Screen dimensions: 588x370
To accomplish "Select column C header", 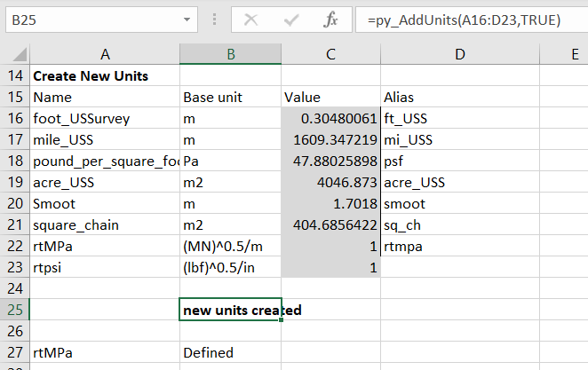I will click(330, 54).
